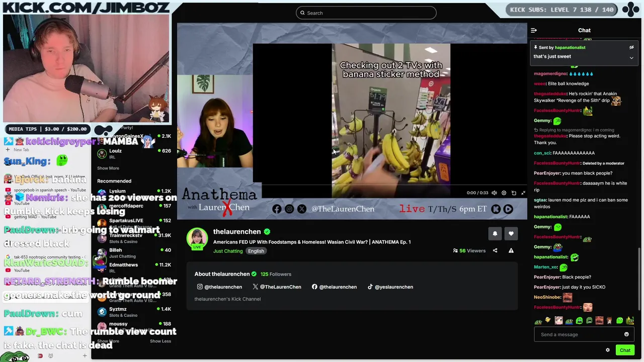Image resolution: width=644 pixels, height=362 pixels.
Task: Open Edmatthews recommended channel
Action: [x=133, y=267]
